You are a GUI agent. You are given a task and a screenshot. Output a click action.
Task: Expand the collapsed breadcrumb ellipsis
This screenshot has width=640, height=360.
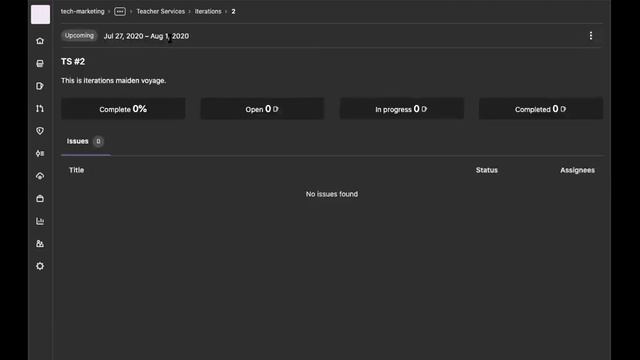tap(120, 11)
